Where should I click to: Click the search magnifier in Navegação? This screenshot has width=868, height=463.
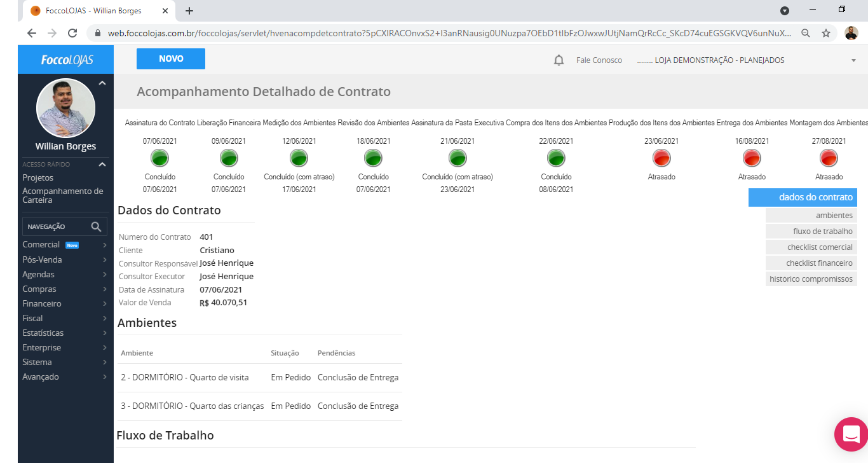(96, 226)
